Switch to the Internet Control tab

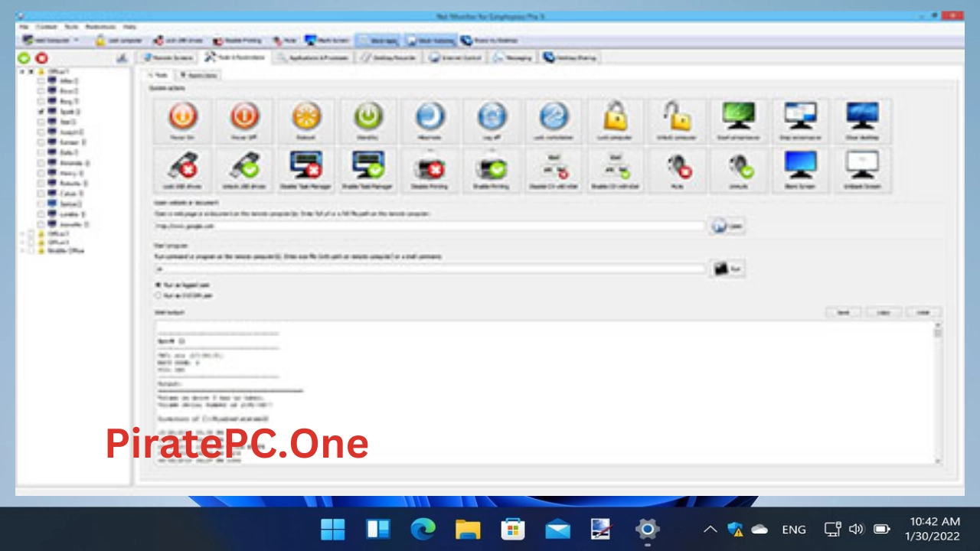(456, 57)
